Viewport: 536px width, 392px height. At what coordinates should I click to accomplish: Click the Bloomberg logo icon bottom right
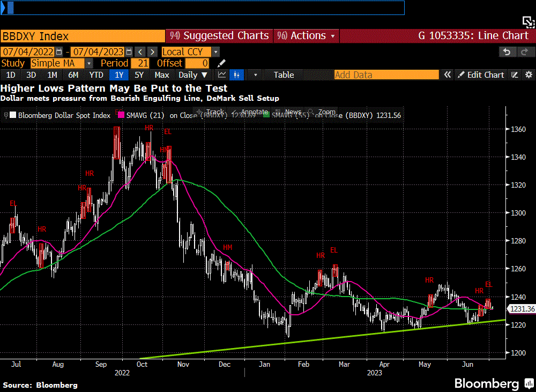pos(529,383)
